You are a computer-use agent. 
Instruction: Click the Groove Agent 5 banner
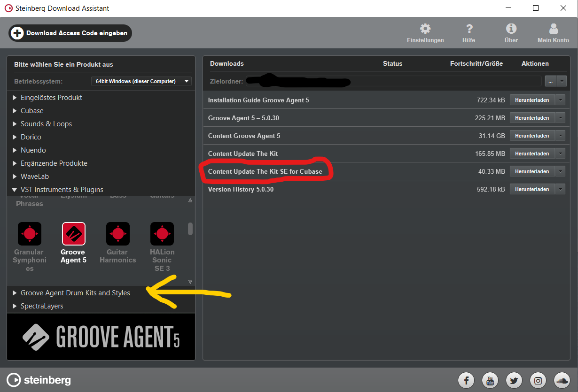point(101,336)
